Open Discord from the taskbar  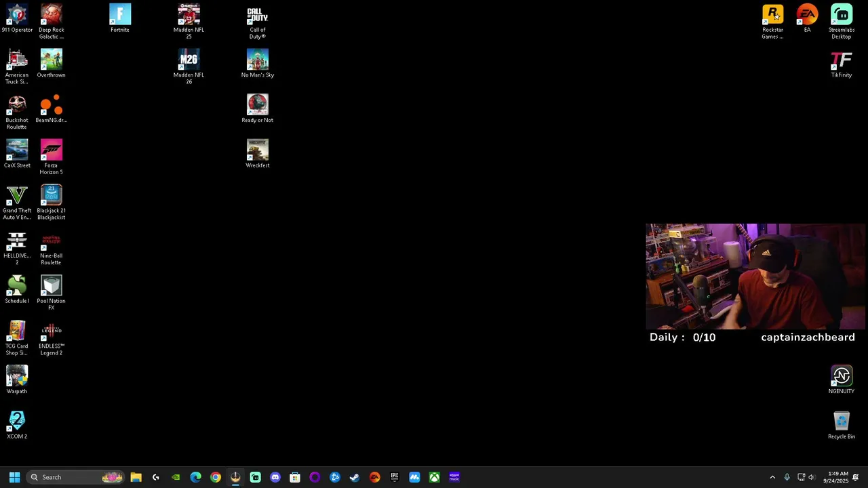(x=275, y=477)
